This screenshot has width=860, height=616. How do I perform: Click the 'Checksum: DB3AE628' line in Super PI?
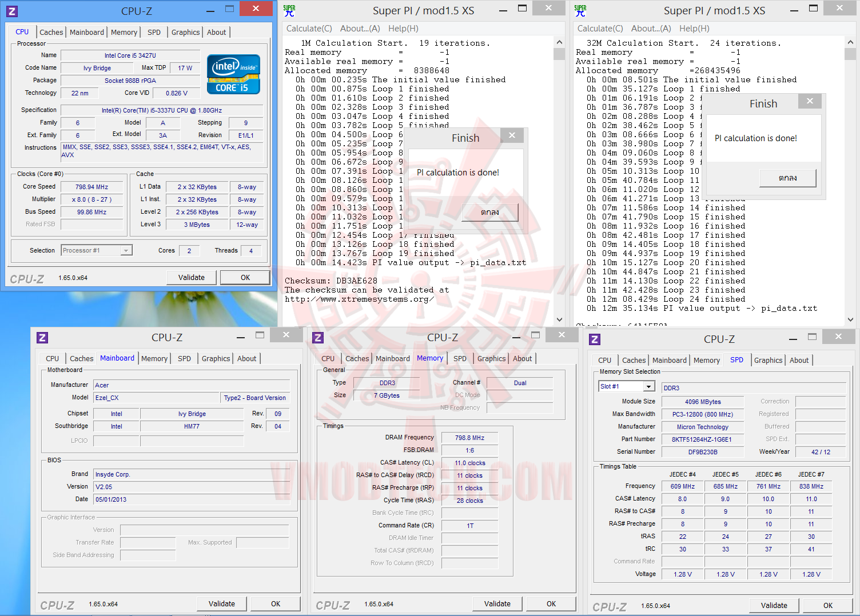tap(331, 281)
